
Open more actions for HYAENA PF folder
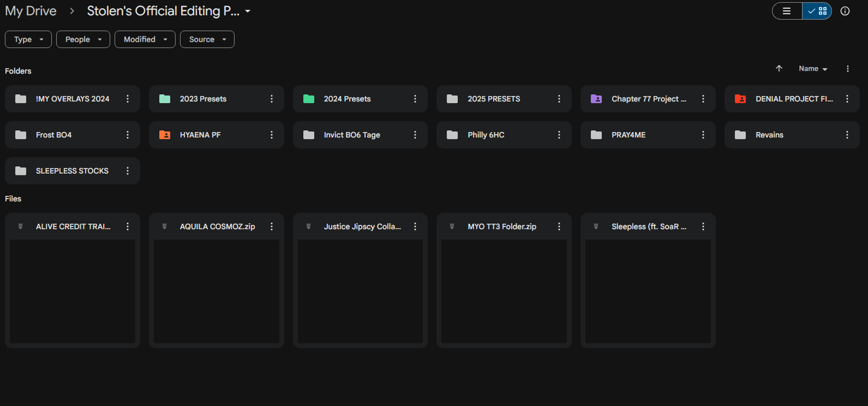tap(271, 135)
